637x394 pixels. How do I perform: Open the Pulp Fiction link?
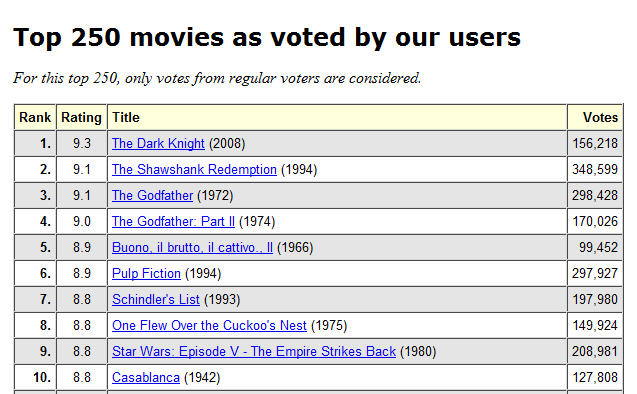pos(146,273)
